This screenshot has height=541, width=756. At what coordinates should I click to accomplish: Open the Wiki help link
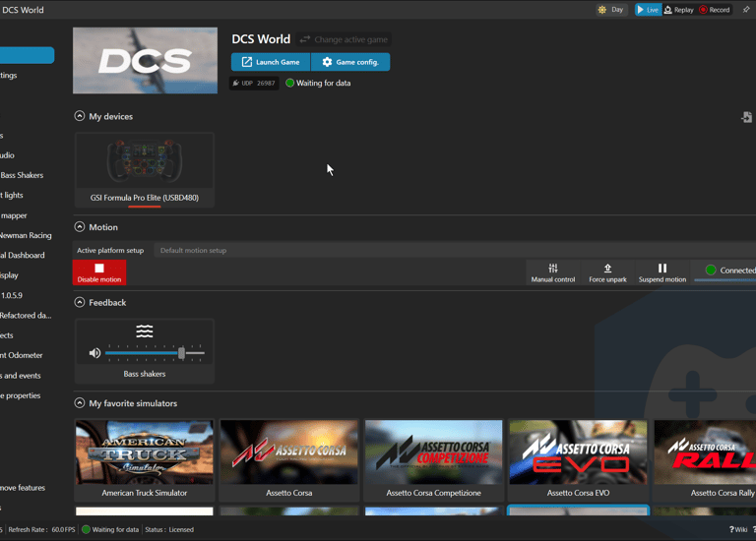pyautogui.click(x=738, y=529)
